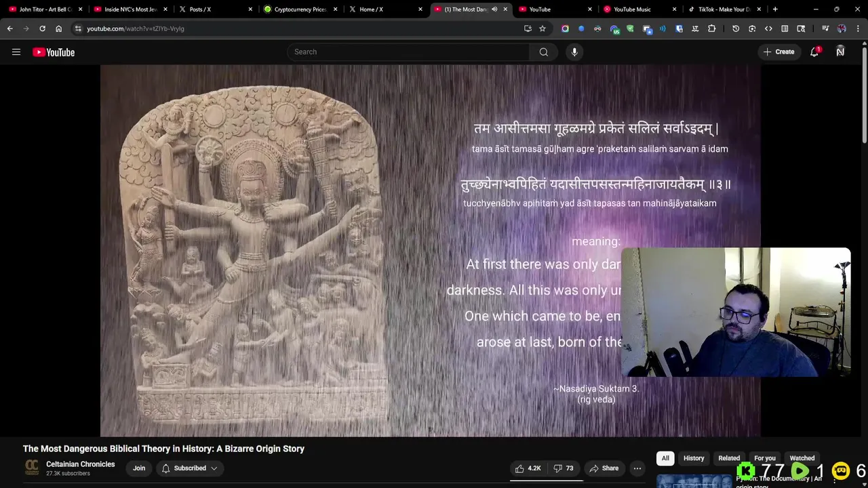
Task: Open the green shield extension
Action: pyautogui.click(x=630, y=28)
